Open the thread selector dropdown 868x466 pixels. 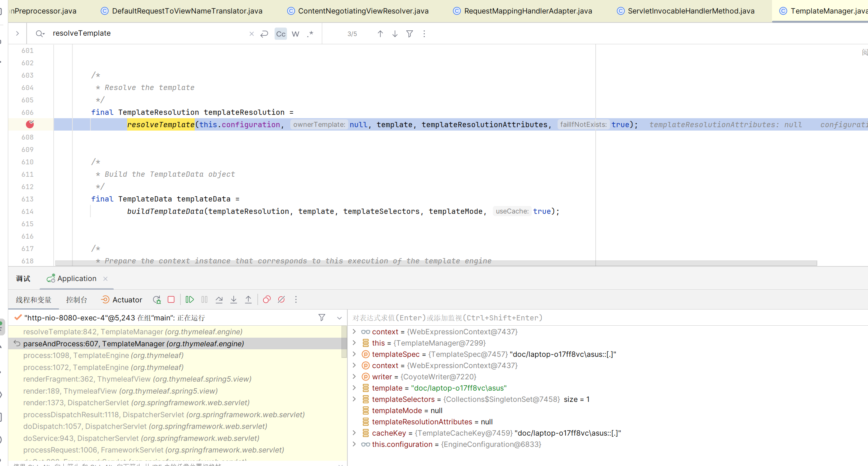click(x=339, y=318)
